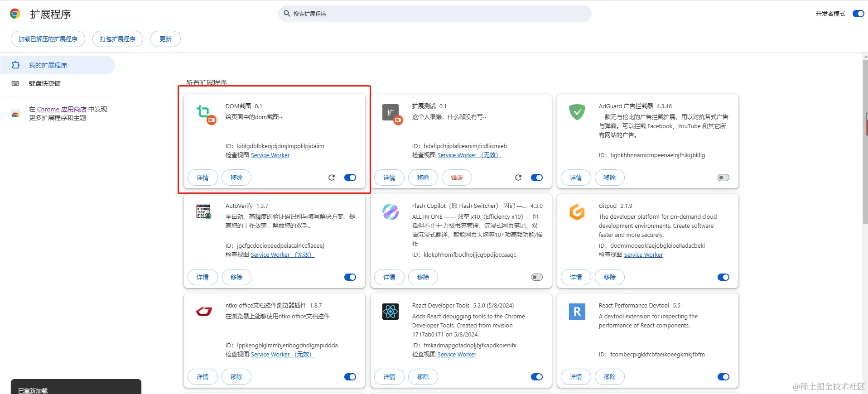The height and width of the screenshot is (394, 868).
Task: Click 移除 for React Performance Devtool
Action: (x=610, y=377)
